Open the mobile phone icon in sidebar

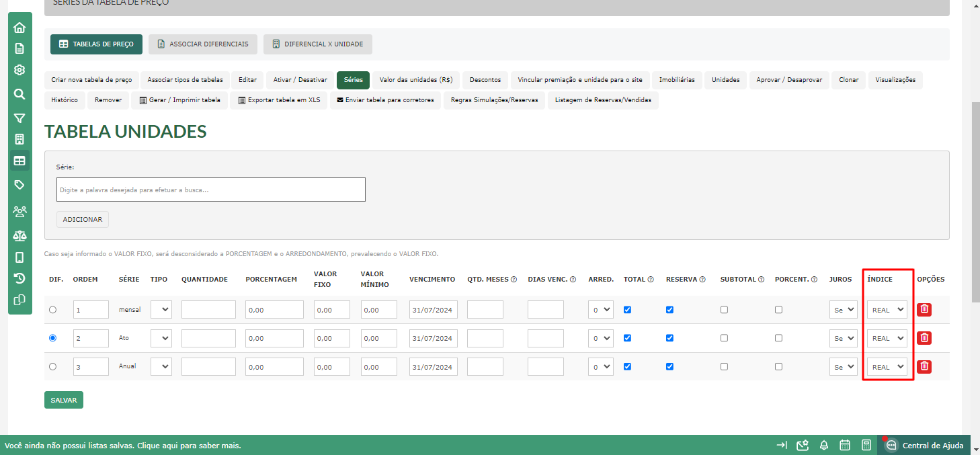tap(19, 257)
